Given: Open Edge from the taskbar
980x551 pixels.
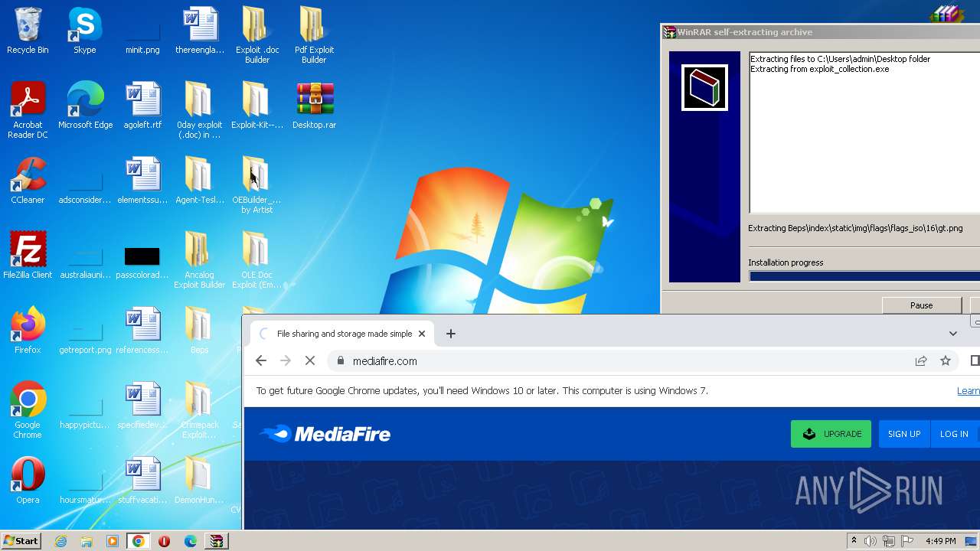Looking at the screenshot, I should [x=191, y=541].
